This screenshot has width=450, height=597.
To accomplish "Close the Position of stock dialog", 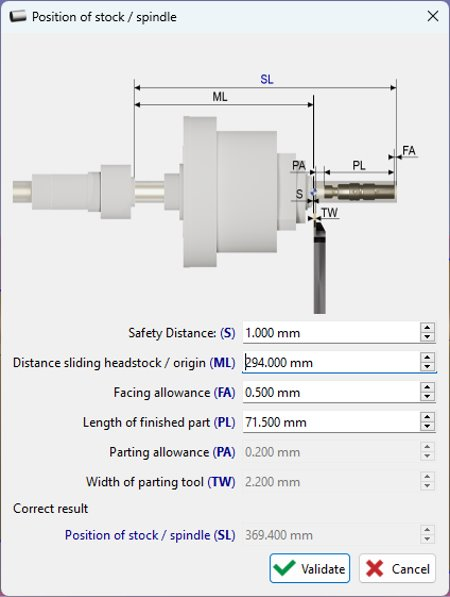I will pyautogui.click(x=433, y=16).
